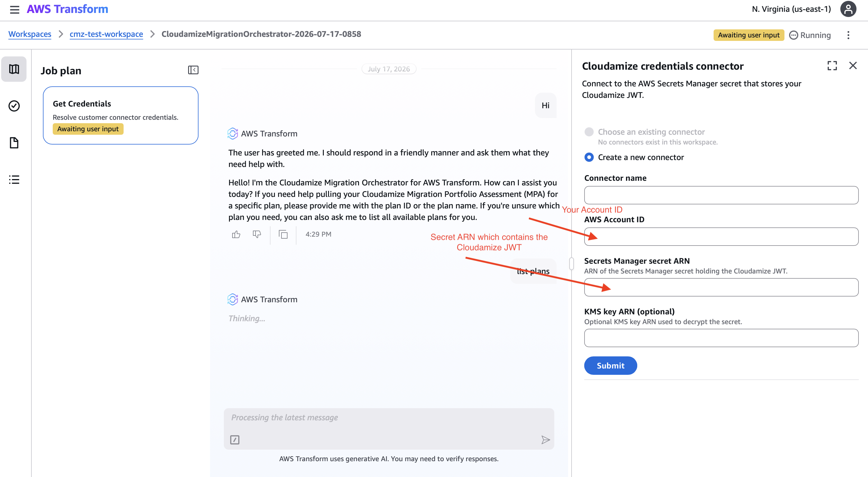Give thumbs down to the greeting response
The height and width of the screenshot is (477, 868).
(x=257, y=234)
